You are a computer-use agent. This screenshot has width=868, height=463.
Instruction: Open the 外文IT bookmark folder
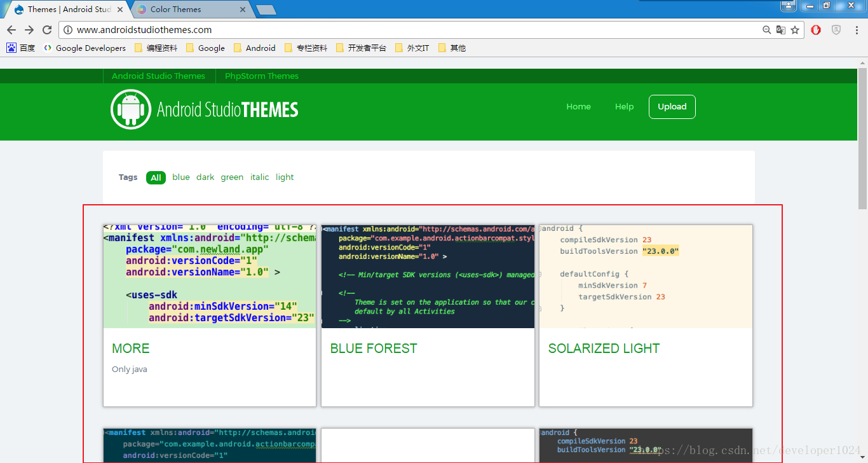point(412,48)
